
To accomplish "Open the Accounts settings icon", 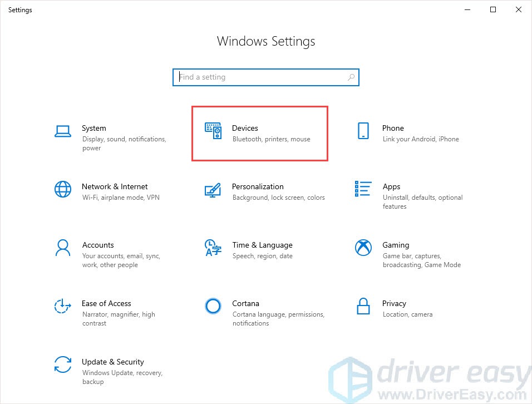I will click(62, 249).
